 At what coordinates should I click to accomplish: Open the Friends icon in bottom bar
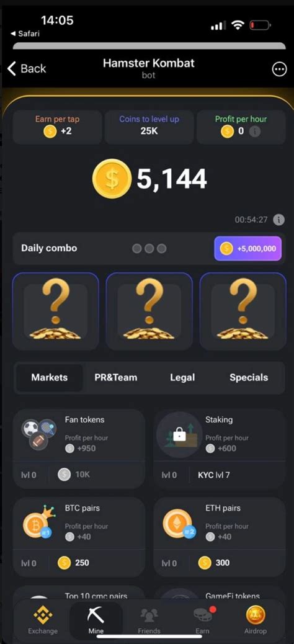(x=149, y=615)
